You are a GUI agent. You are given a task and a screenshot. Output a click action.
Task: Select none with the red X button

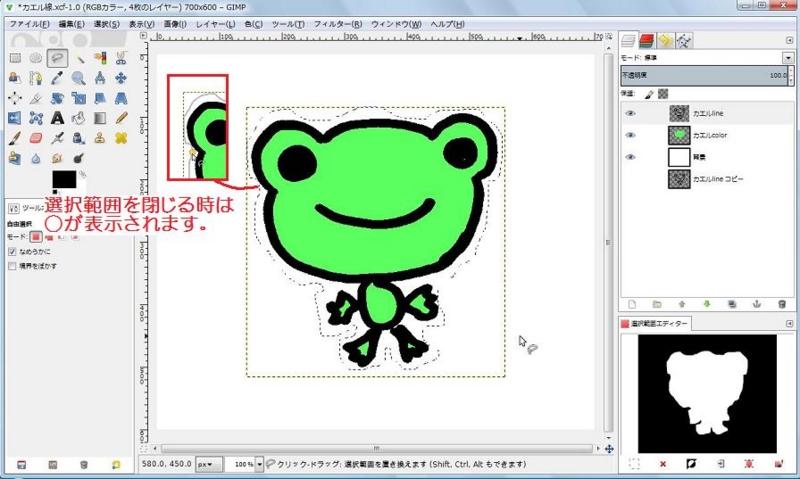tap(662, 464)
